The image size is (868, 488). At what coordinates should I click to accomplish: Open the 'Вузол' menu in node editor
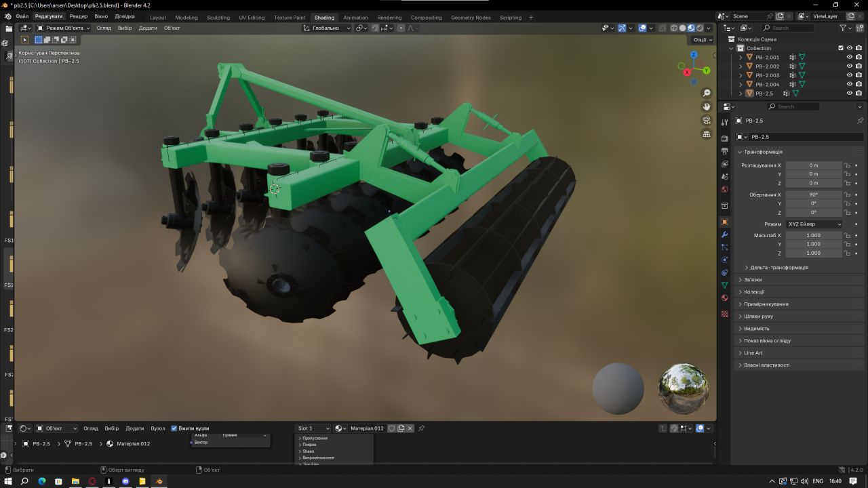158,428
